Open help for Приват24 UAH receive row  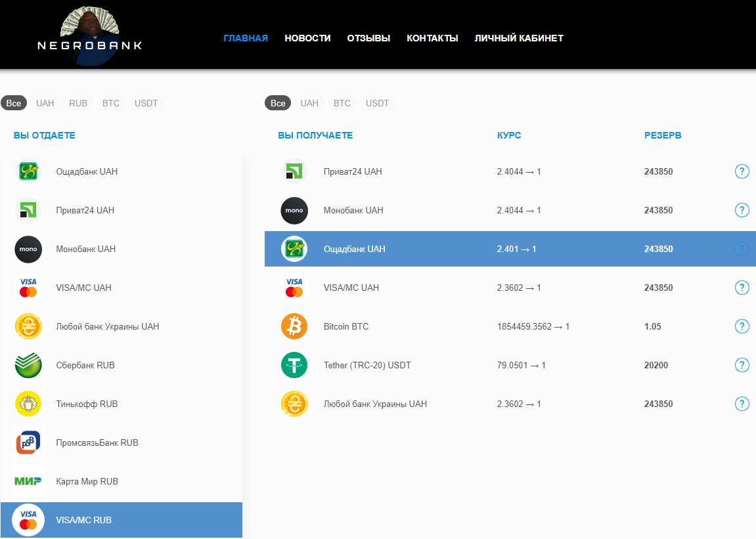(742, 171)
